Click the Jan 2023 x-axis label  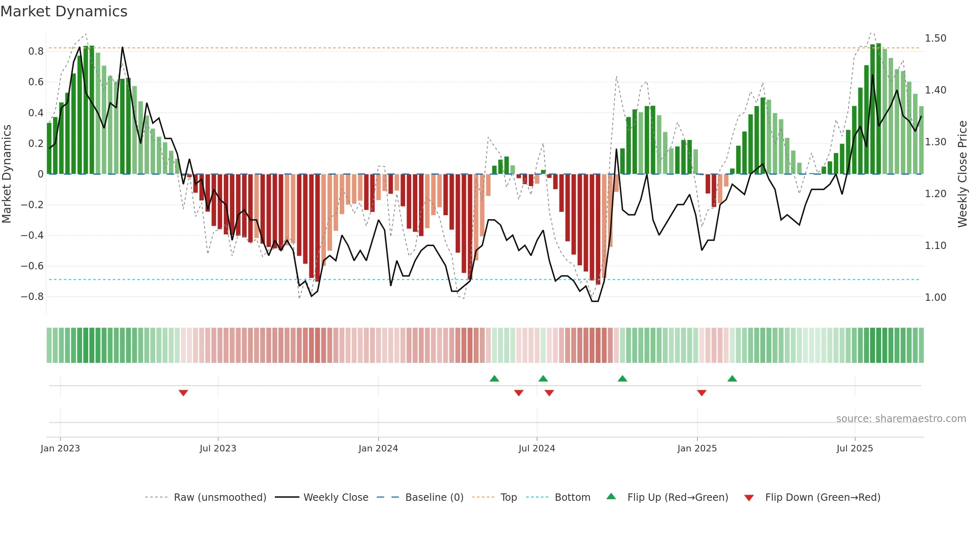[60, 448]
